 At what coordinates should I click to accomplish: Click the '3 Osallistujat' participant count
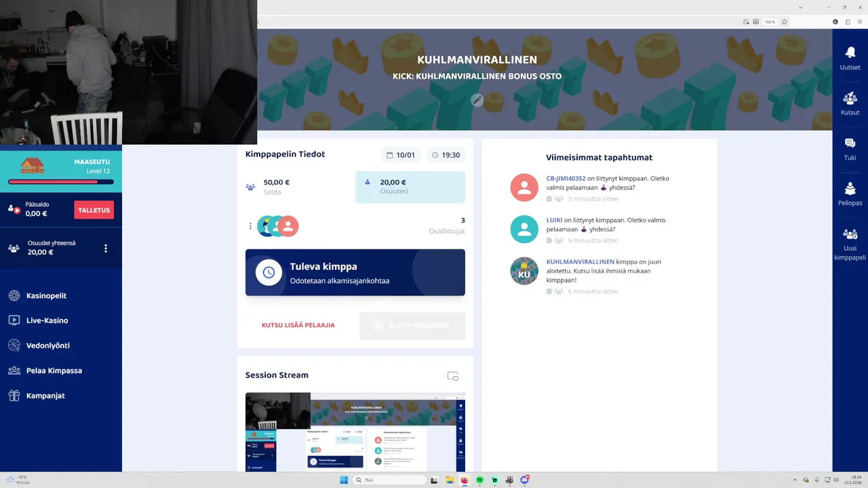pyautogui.click(x=447, y=226)
